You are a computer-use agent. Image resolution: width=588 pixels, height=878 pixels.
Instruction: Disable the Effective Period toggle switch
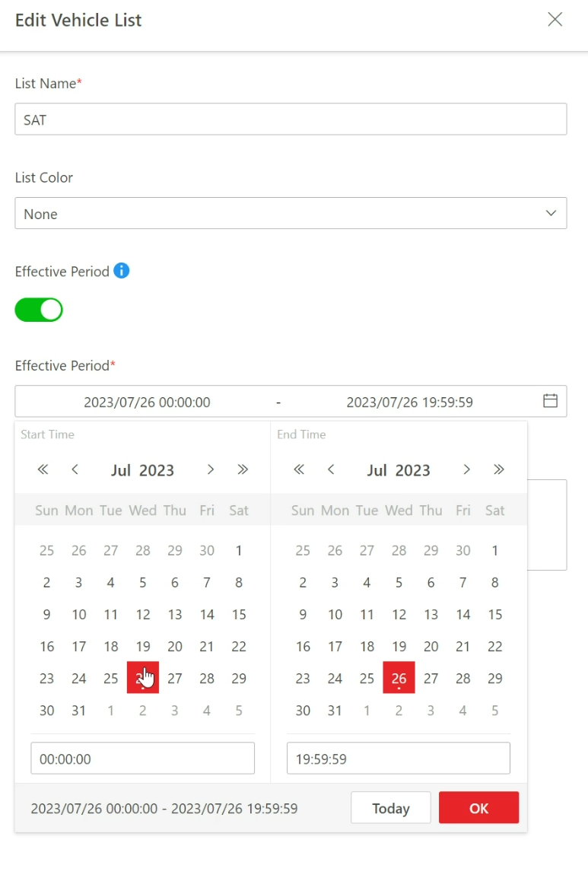(39, 310)
